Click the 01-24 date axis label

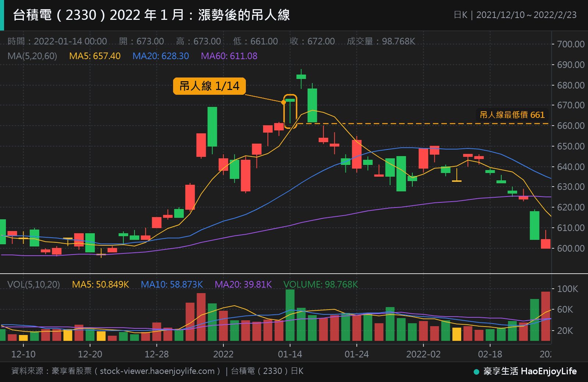click(356, 354)
